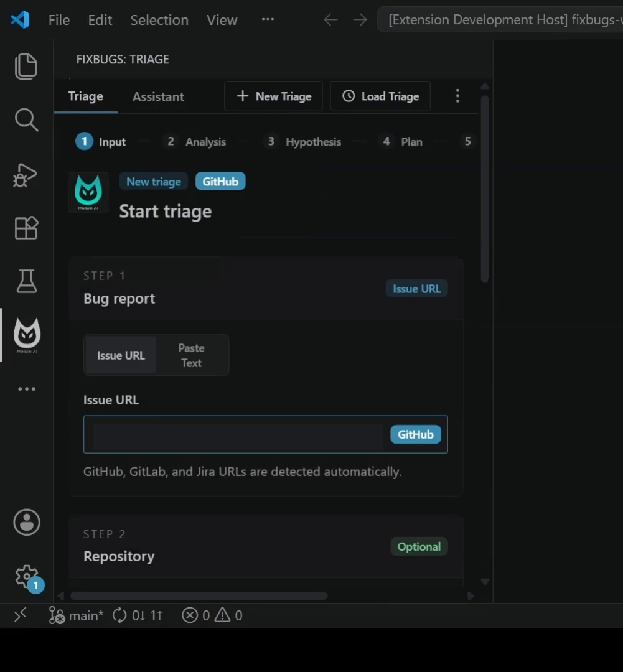This screenshot has width=623, height=672.
Task: Click the Start triage heading
Action: [166, 212]
